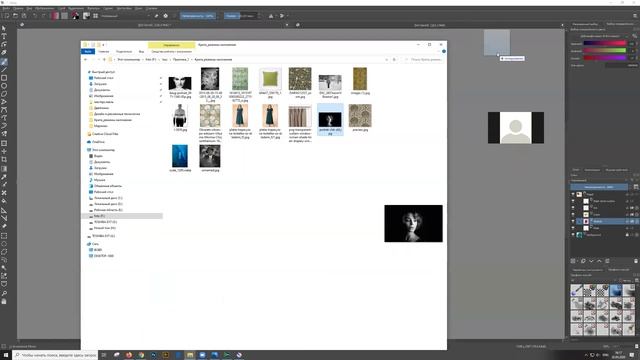Image resolution: width=640 pixels, height=360 pixels.
Task: Refresh the Explorer folder view
Action: [x=394, y=60]
